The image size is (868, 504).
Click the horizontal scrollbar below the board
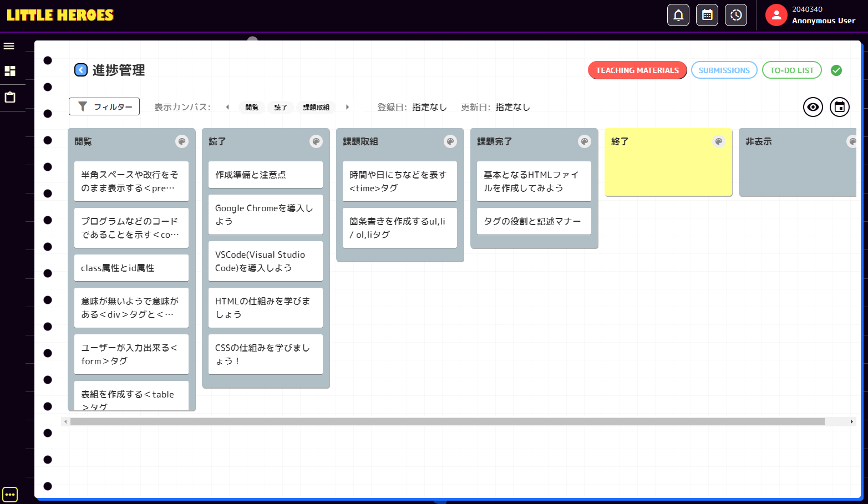(444, 421)
